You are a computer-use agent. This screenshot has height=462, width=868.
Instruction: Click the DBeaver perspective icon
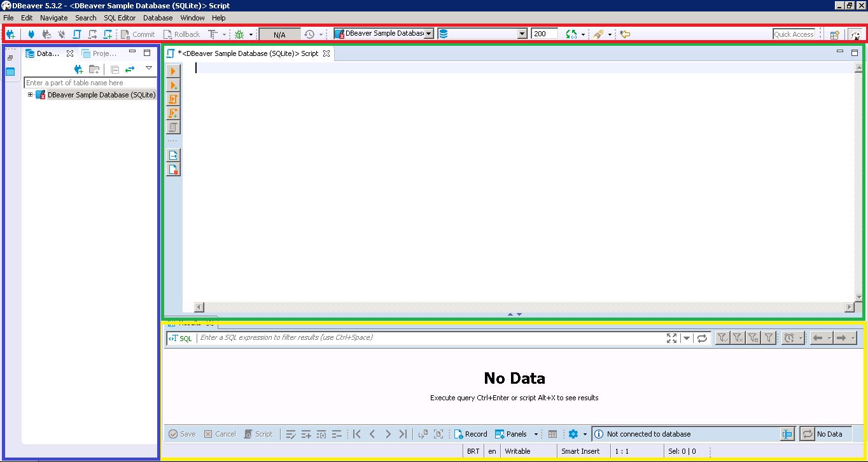click(x=855, y=35)
